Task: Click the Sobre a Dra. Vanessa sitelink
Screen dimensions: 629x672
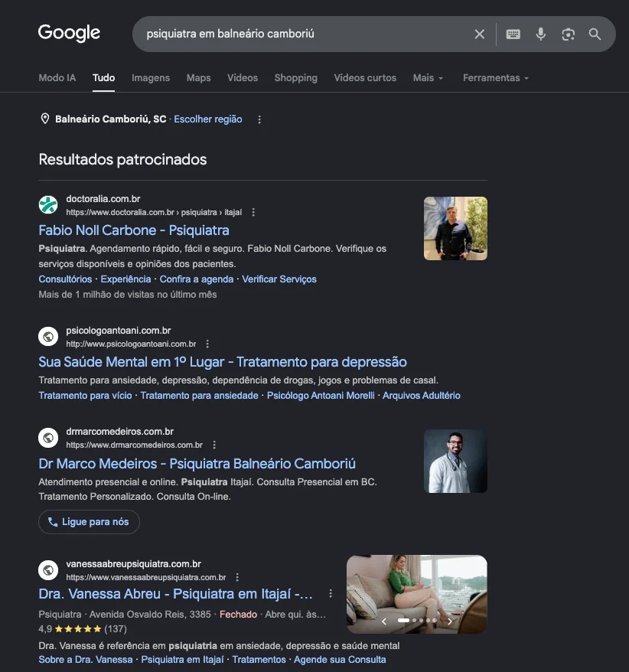Action: pos(86,660)
